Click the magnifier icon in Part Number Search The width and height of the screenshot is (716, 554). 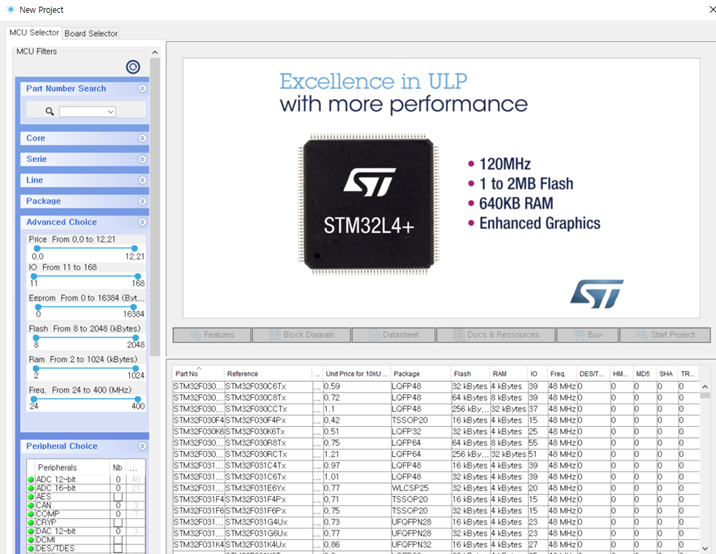tap(50, 111)
